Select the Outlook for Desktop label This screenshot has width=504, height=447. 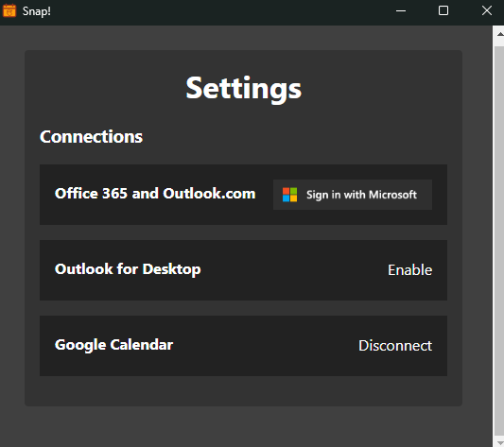click(x=128, y=269)
